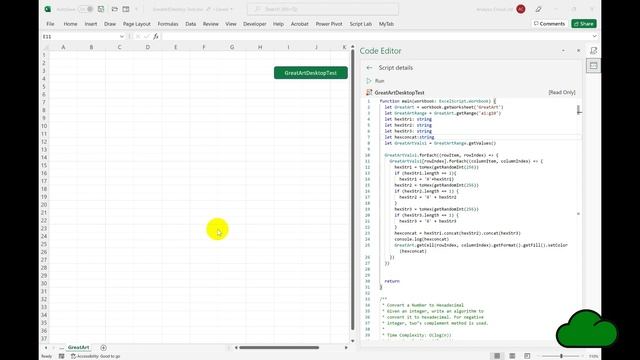Click the table layout icon in quick access toolbar
This screenshot has width=640, height=360.
click(x=126, y=9)
